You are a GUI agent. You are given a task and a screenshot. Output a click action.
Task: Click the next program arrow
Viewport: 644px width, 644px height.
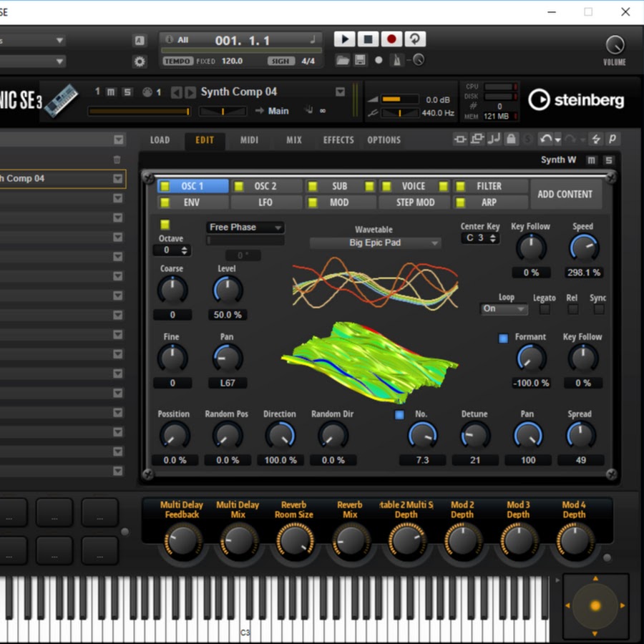point(190,92)
